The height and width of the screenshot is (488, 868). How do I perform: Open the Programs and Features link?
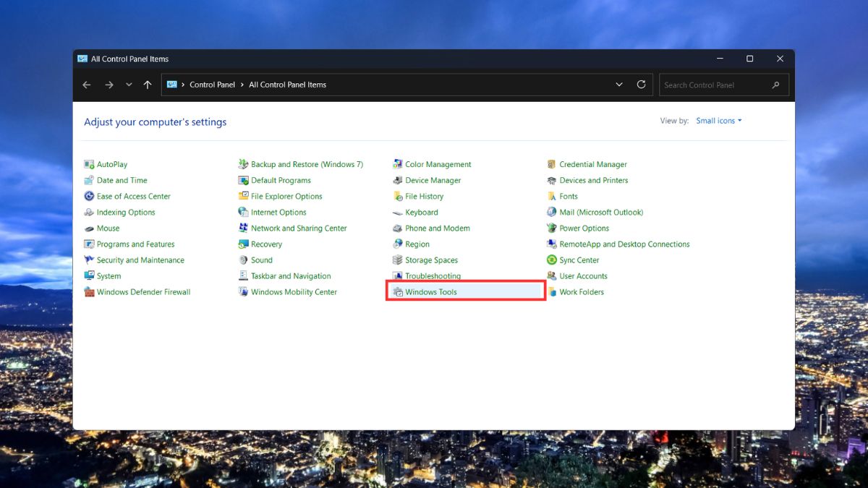point(135,244)
